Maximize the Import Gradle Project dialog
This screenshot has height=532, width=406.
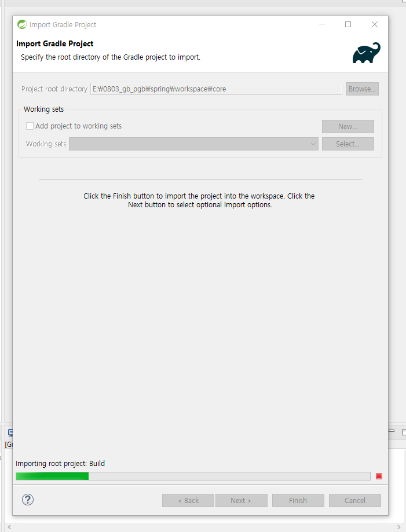[x=348, y=24]
